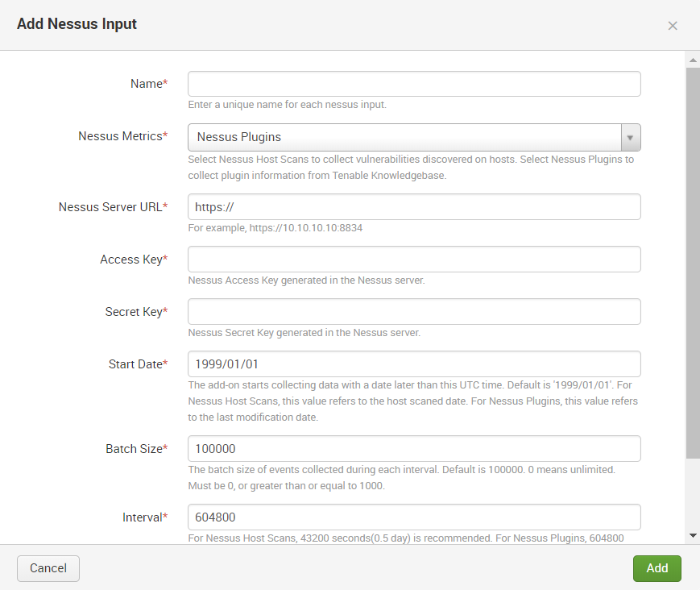Click the Secret Key label
This screenshot has width=700, height=590.
tap(136, 311)
